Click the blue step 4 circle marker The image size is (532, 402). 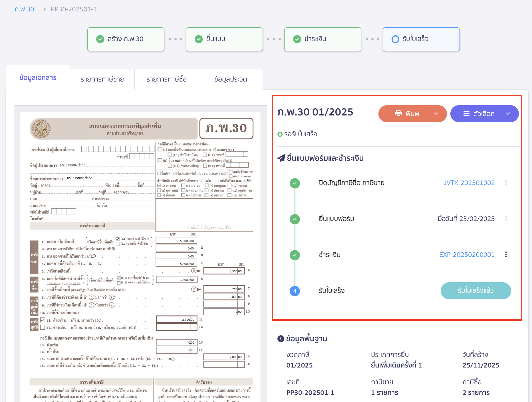[295, 291]
